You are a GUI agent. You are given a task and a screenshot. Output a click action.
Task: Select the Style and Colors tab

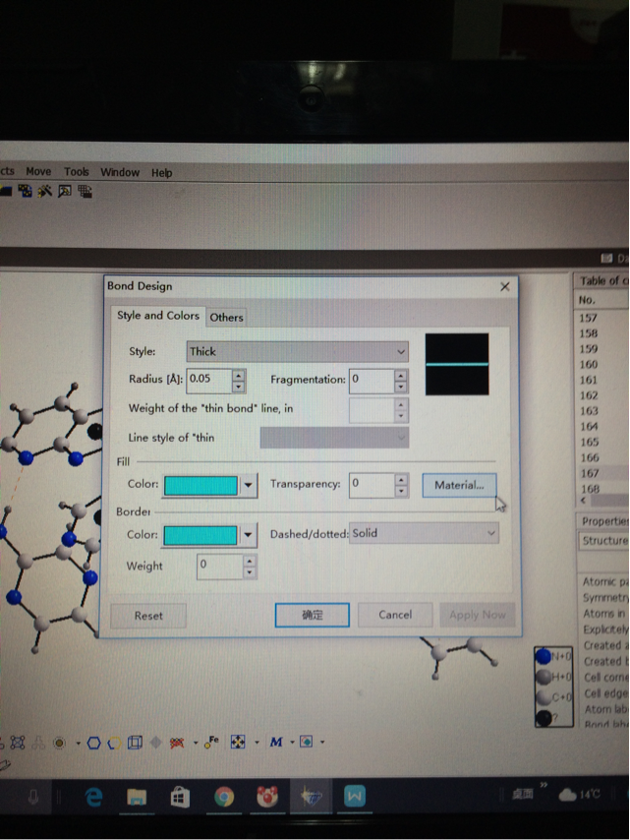[x=158, y=316]
